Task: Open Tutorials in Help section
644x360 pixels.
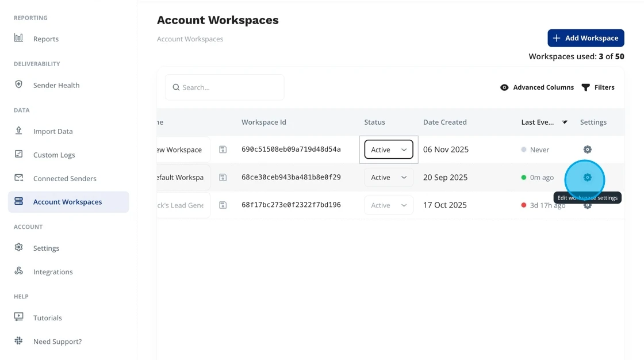Action: click(47, 318)
